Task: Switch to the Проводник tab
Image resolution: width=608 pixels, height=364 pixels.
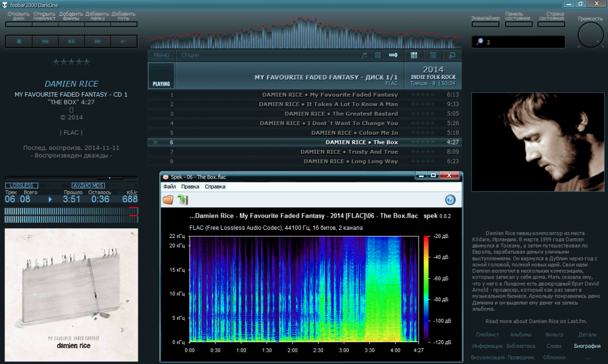Action: 521,357
